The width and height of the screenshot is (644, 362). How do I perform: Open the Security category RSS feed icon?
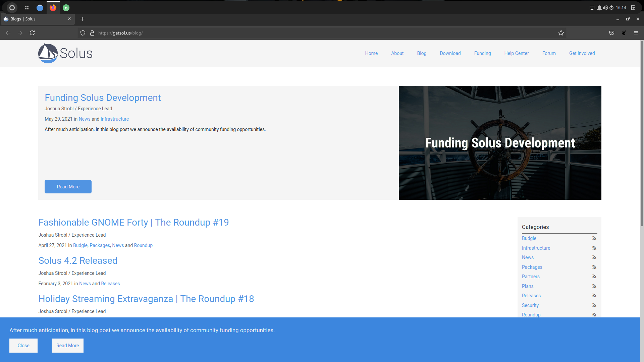[594, 305]
